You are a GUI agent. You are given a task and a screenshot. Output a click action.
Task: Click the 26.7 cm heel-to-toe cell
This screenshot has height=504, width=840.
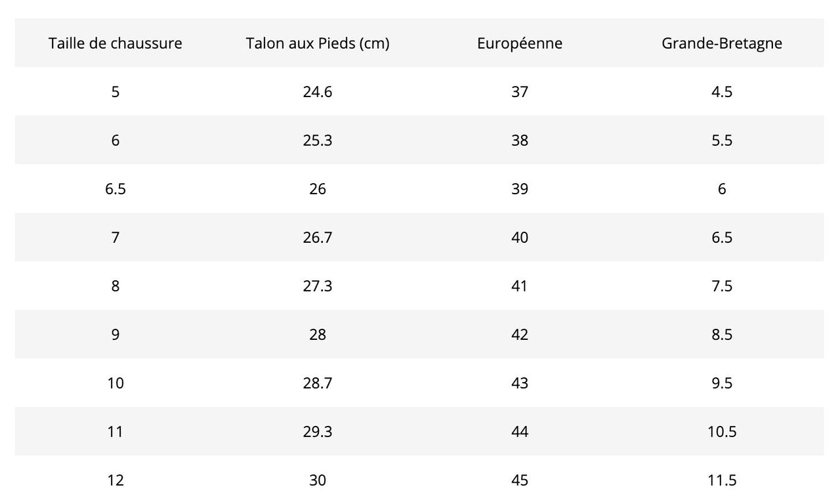point(318,238)
